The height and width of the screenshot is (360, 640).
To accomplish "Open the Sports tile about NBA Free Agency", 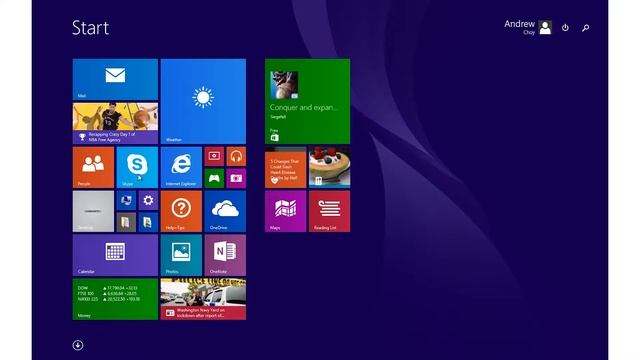I will 115,123.
